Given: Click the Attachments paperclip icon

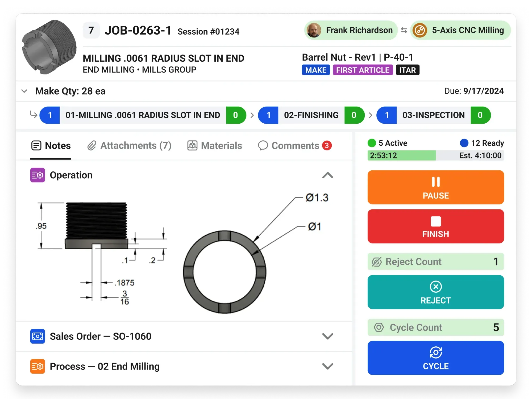Looking at the screenshot, I should tap(92, 146).
